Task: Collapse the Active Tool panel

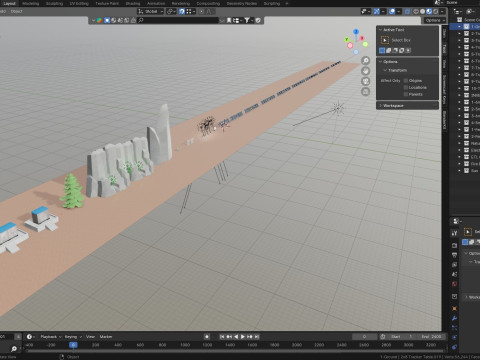Action: (380, 30)
